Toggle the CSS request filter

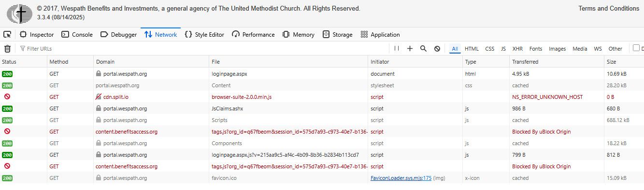point(489,49)
